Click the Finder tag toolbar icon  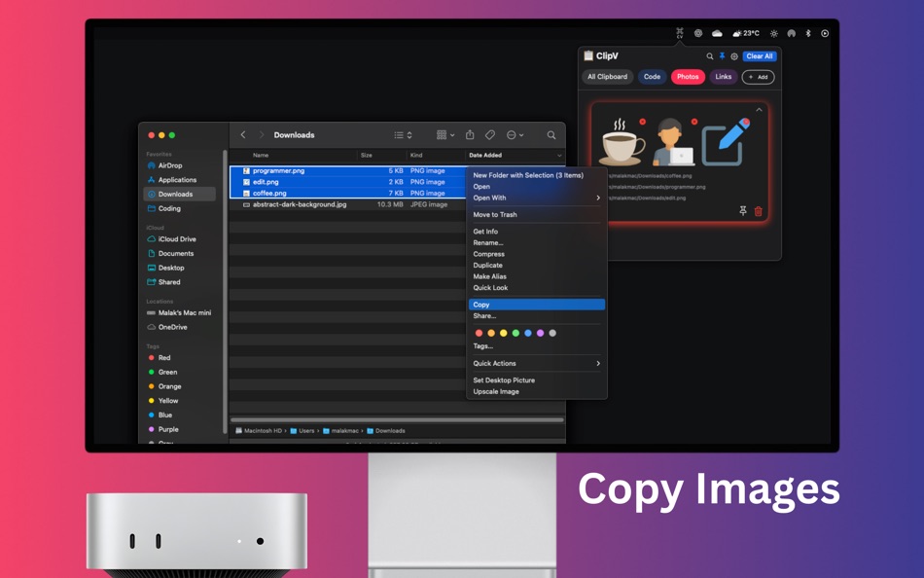(489, 135)
